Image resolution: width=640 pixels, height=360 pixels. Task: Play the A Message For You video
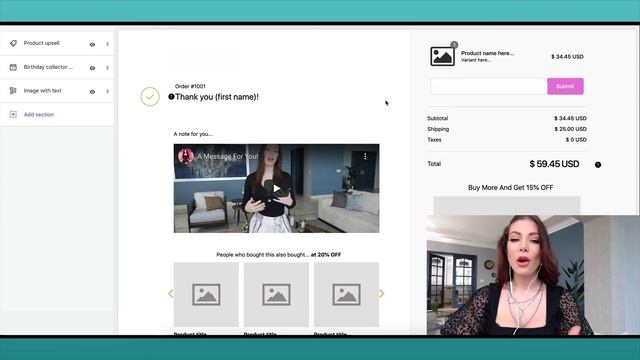pos(276,188)
